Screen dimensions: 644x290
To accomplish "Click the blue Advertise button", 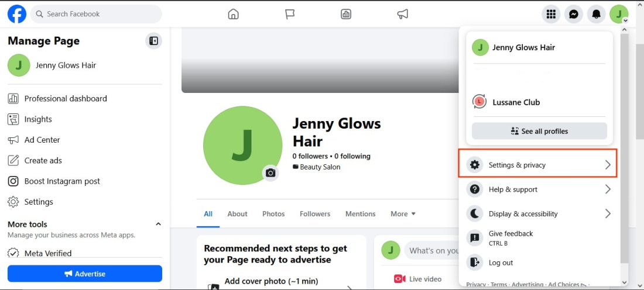I will (85, 274).
